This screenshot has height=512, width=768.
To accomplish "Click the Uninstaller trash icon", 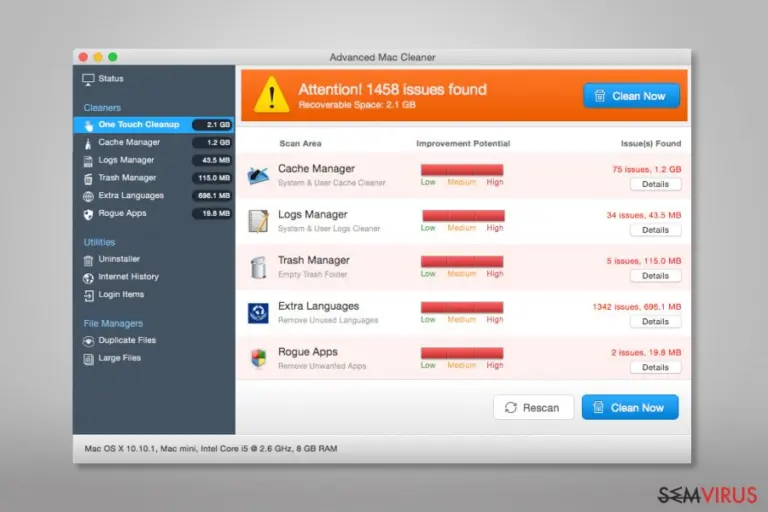I will [88, 260].
